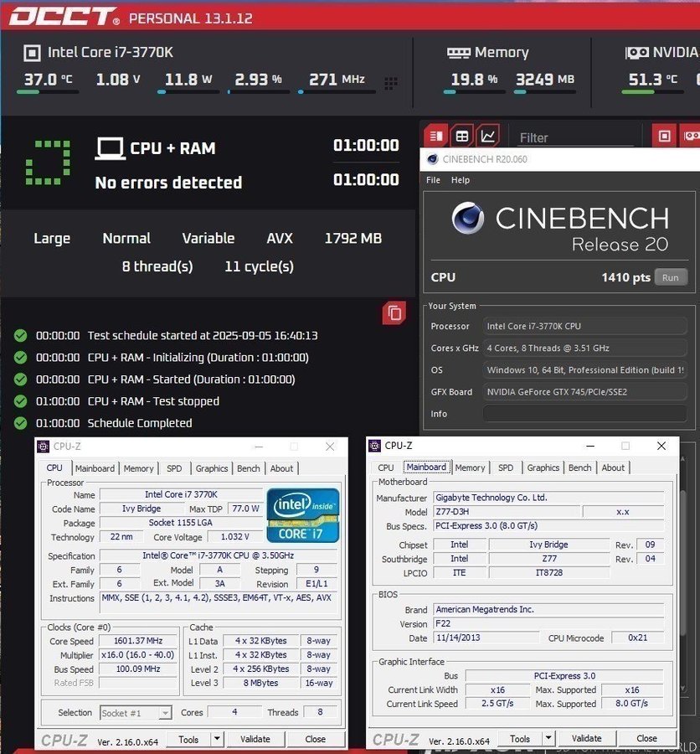
Task: Expand Tools dropdown arrow in left CPU-Z
Action: 217,739
